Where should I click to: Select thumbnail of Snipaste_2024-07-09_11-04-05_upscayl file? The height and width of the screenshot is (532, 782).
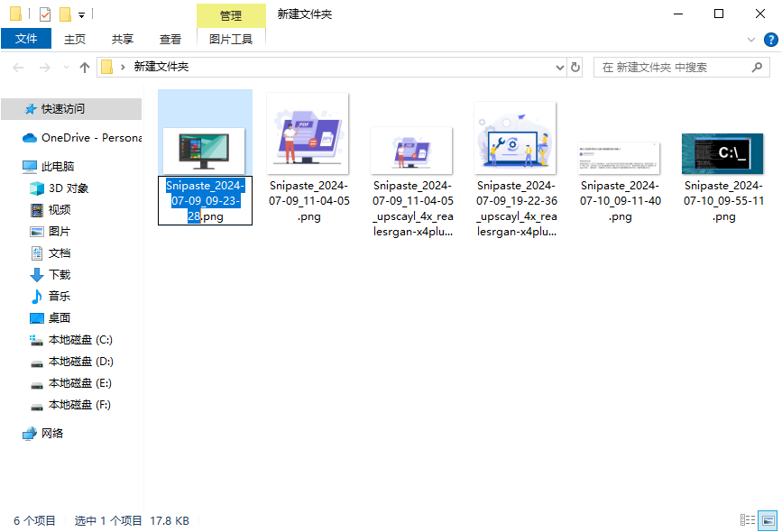411,151
